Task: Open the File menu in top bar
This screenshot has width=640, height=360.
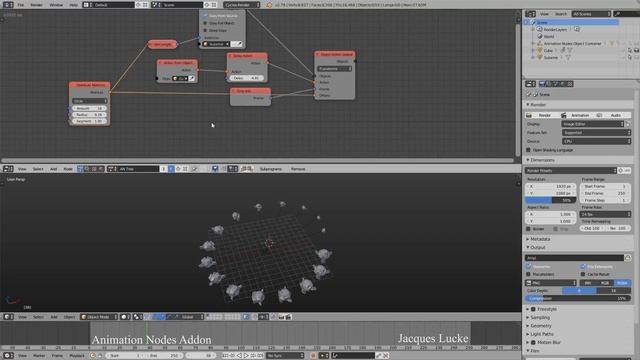Action: pos(20,5)
